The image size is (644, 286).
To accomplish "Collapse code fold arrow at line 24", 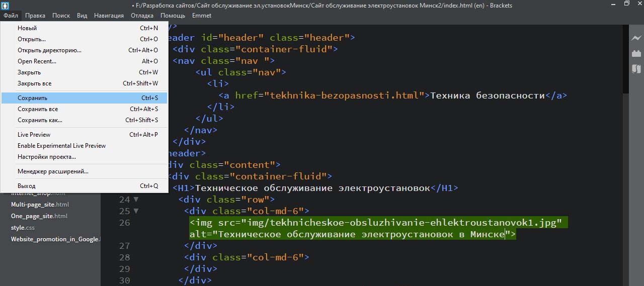I will pyautogui.click(x=136, y=200).
